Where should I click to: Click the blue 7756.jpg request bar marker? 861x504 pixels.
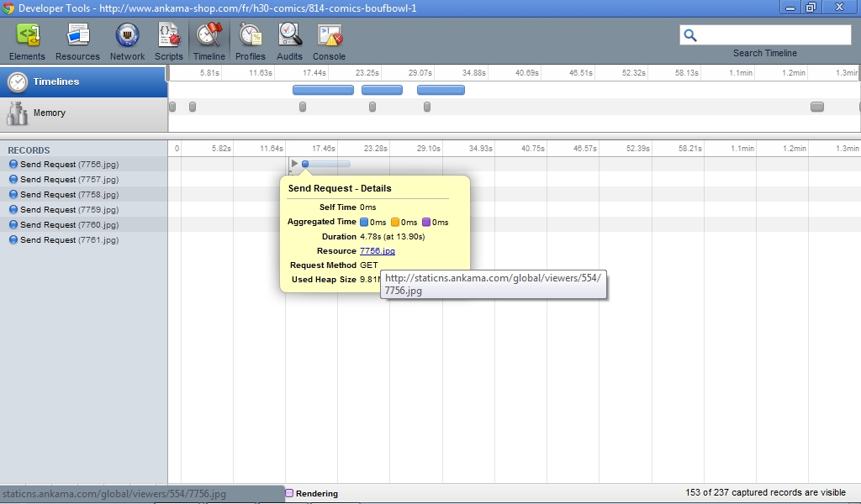coord(305,164)
